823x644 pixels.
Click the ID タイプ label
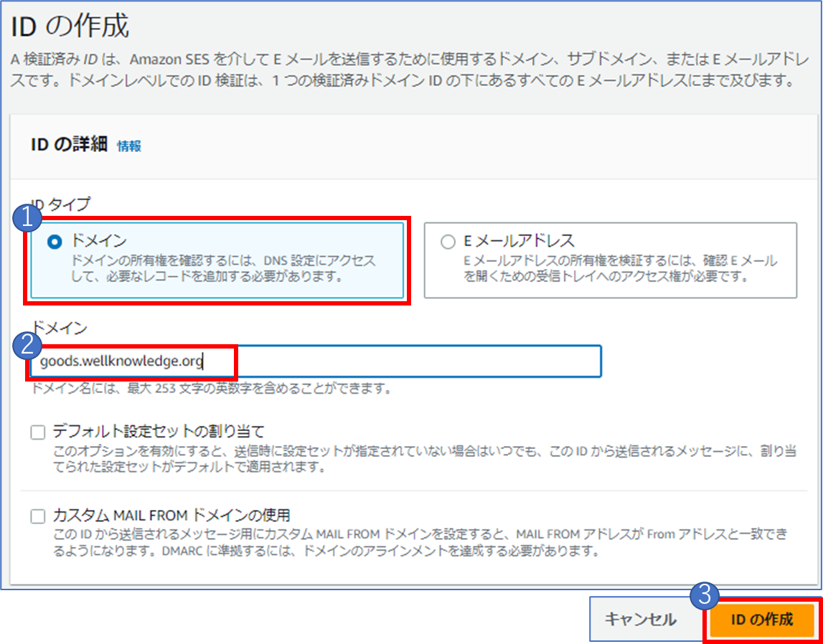click(x=60, y=205)
